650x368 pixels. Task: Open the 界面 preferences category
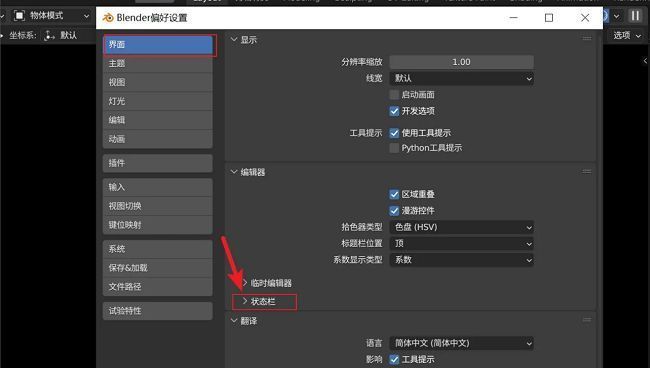click(x=158, y=45)
